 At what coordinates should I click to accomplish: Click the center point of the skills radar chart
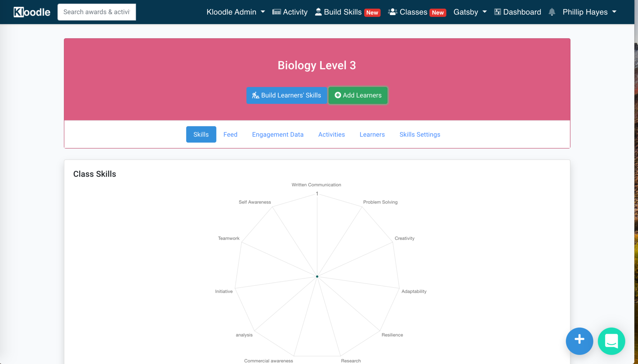(x=317, y=276)
